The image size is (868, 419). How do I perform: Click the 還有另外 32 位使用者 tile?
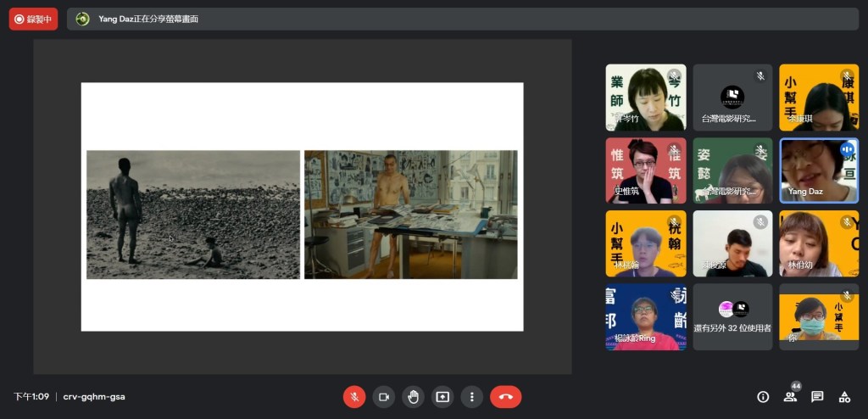732,316
